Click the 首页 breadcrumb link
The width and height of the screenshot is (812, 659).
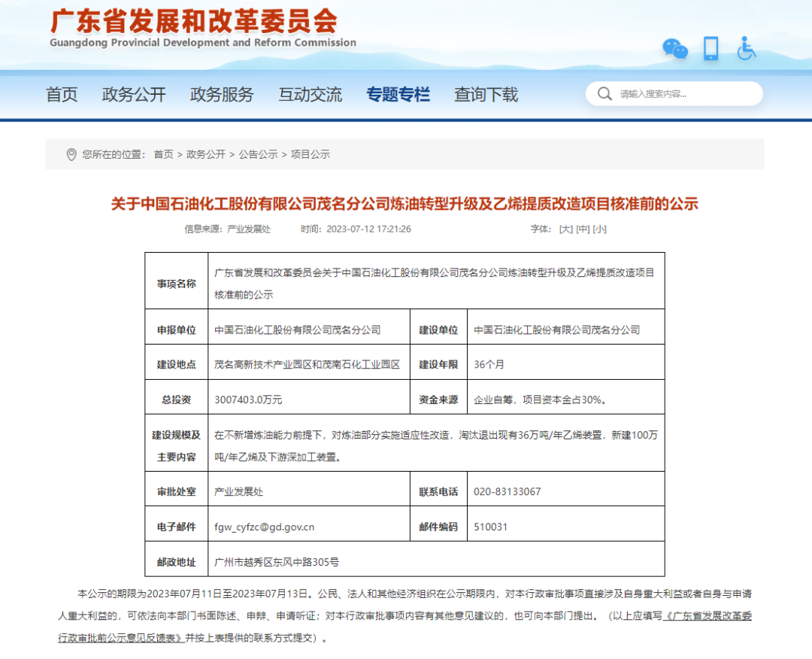pyautogui.click(x=163, y=154)
